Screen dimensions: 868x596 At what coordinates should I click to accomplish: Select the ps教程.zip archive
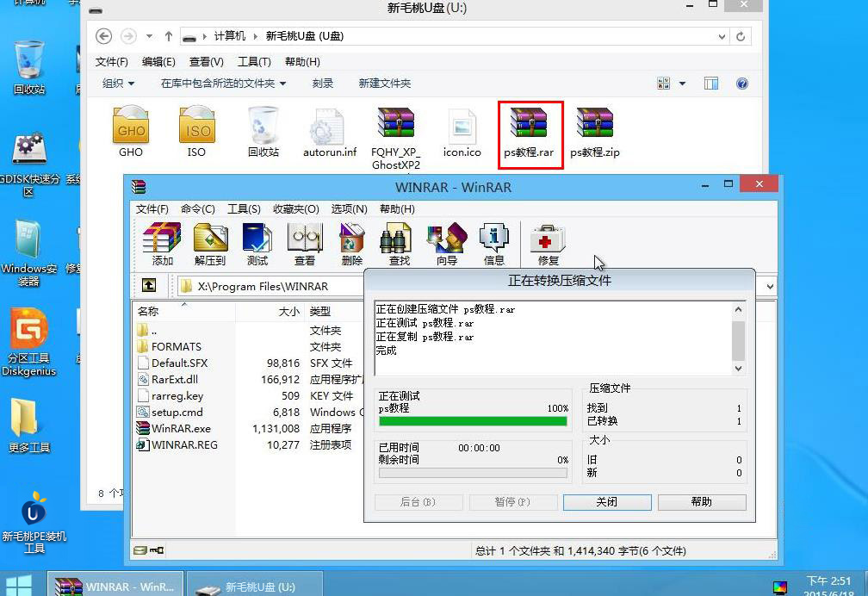(595, 133)
